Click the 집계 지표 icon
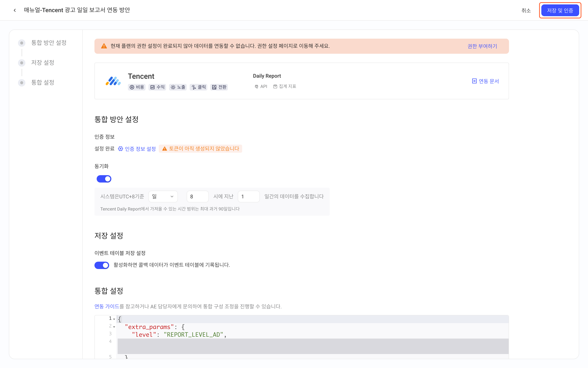Screen dimensions: 588x368 coord(275,86)
